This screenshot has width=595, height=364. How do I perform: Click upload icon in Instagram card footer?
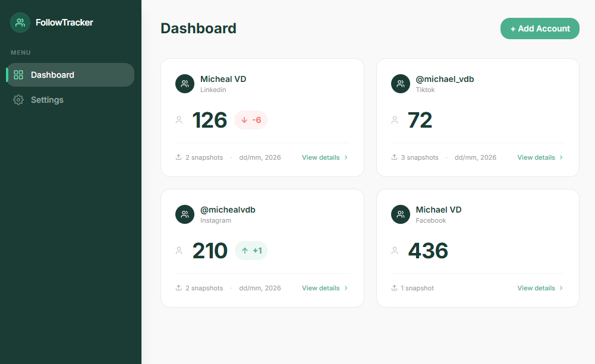coord(179,288)
